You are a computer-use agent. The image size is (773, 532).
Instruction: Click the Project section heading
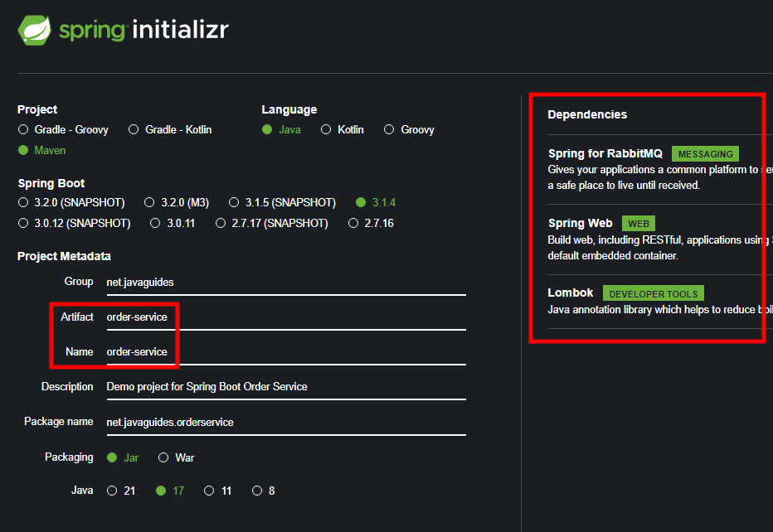click(37, 109)
